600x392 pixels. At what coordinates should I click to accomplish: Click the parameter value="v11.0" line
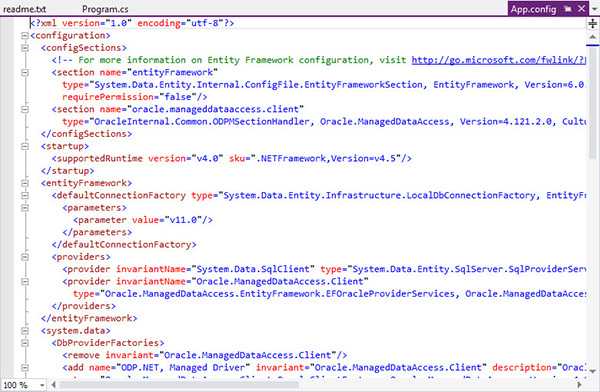(x=143, y=220)
